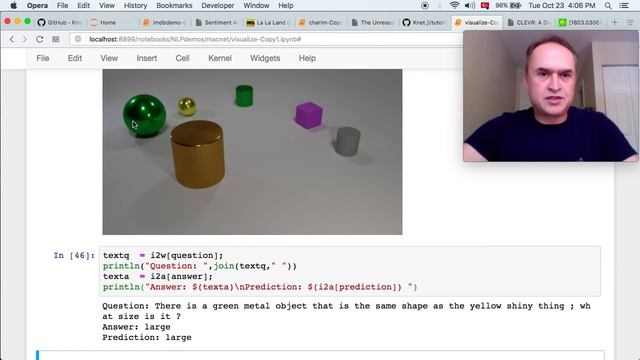Open the Jupyter Help menu

307,58
